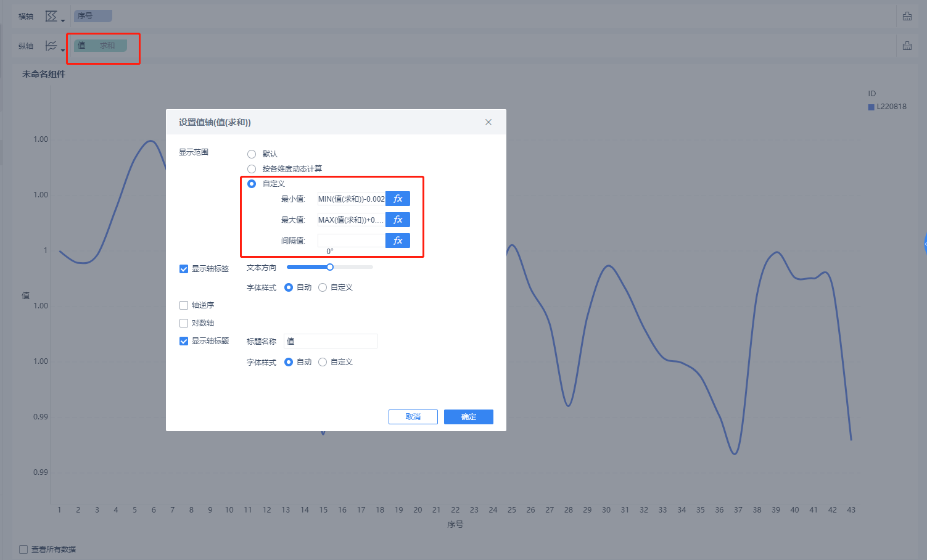Click the 最小值 formula input field

[x=352, y=199]
